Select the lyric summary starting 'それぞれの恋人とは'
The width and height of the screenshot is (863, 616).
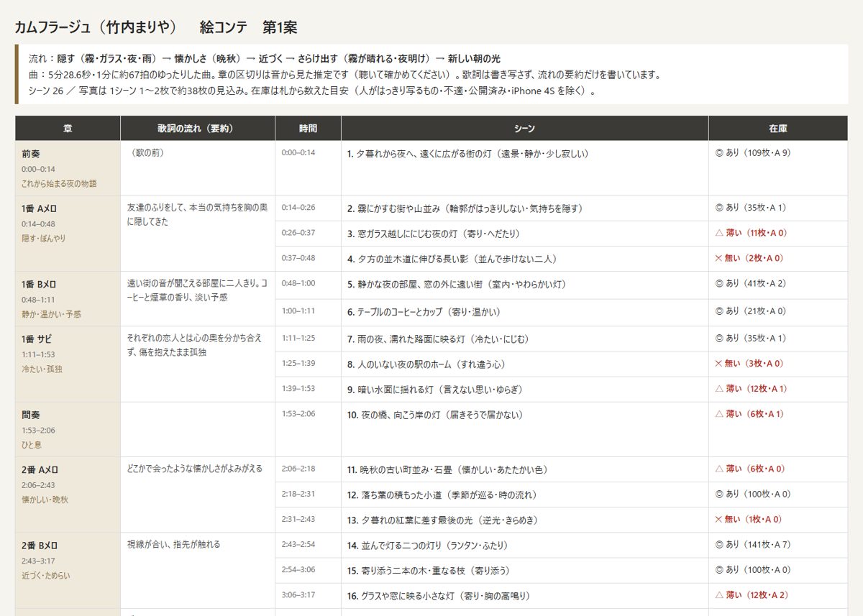[x=198, y=364]
